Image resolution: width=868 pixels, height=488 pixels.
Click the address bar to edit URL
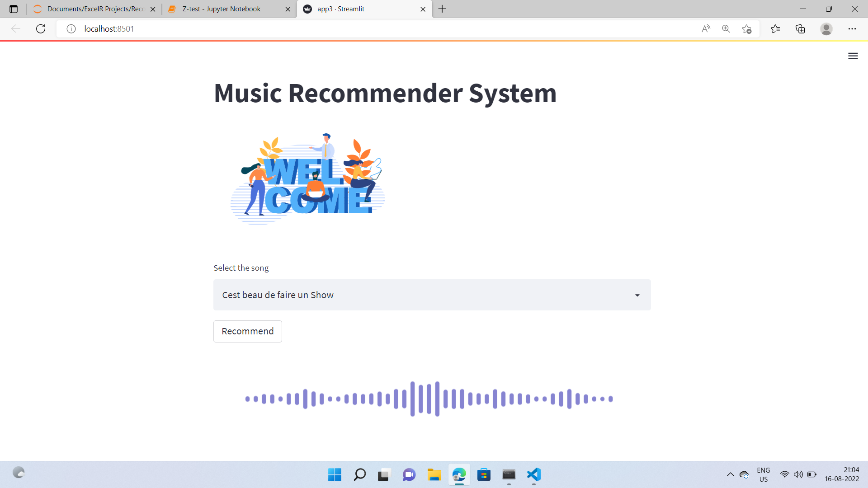click(x=271, y=28)
